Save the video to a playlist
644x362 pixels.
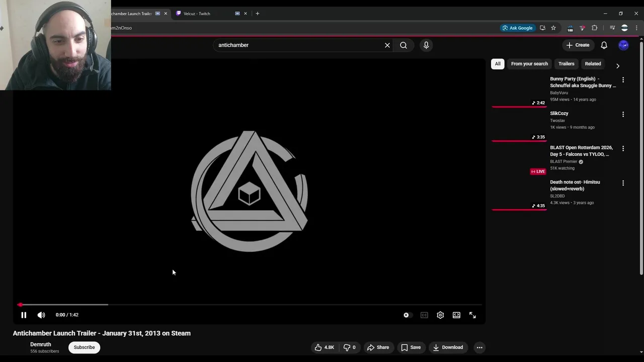(x=411, y=347)
